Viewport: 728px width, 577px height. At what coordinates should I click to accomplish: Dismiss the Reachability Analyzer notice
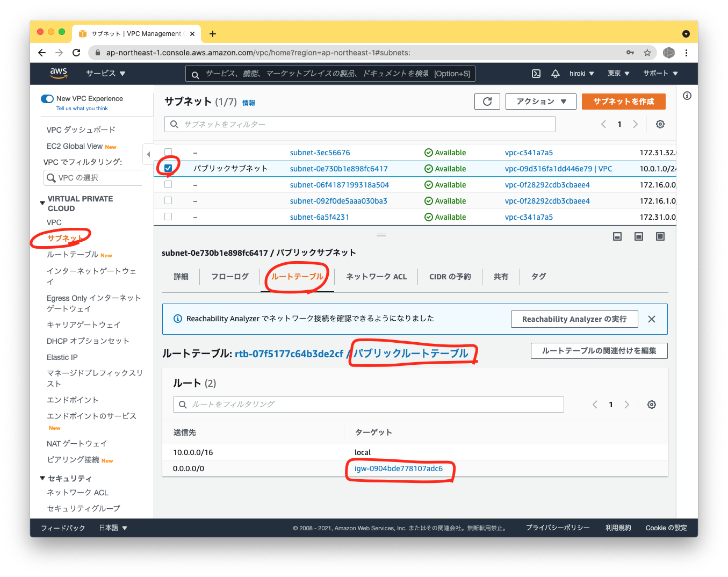[x=651, y=319]
